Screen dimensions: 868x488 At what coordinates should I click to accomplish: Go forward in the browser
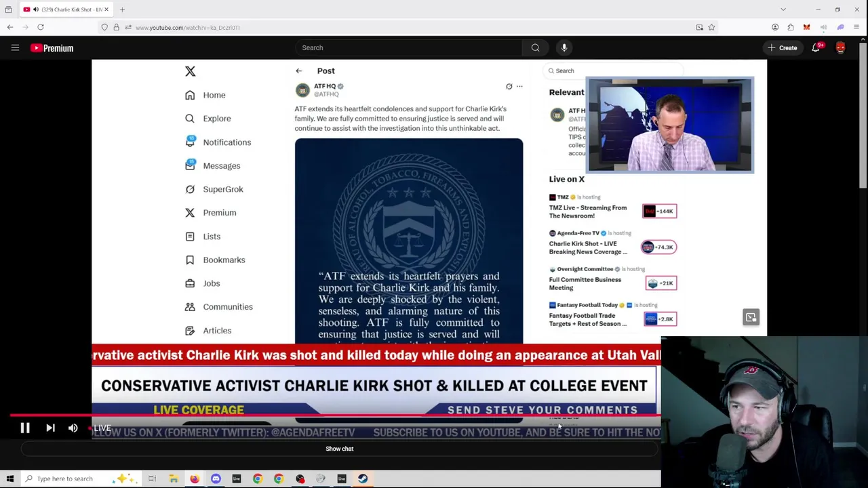click(x=26, y=27)
